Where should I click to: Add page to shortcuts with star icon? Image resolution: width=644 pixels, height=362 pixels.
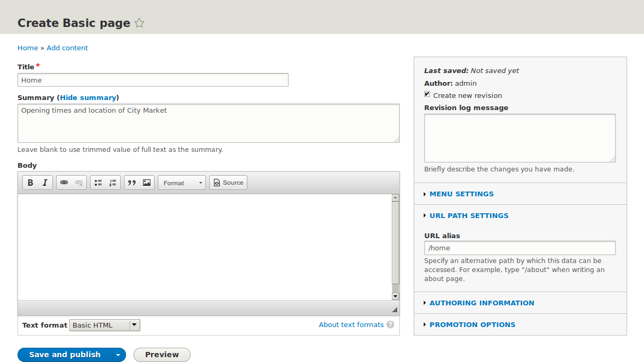pos(139,23)
